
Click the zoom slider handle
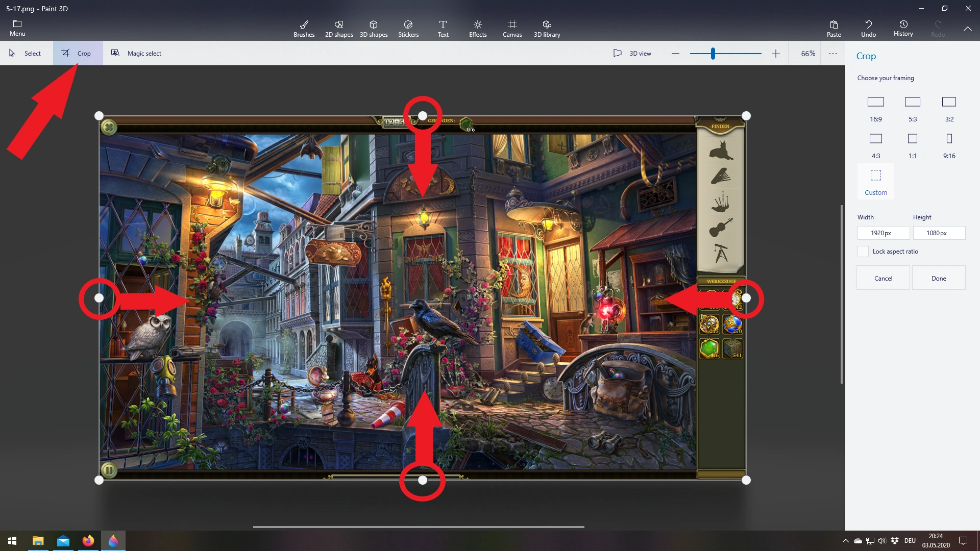713,53
